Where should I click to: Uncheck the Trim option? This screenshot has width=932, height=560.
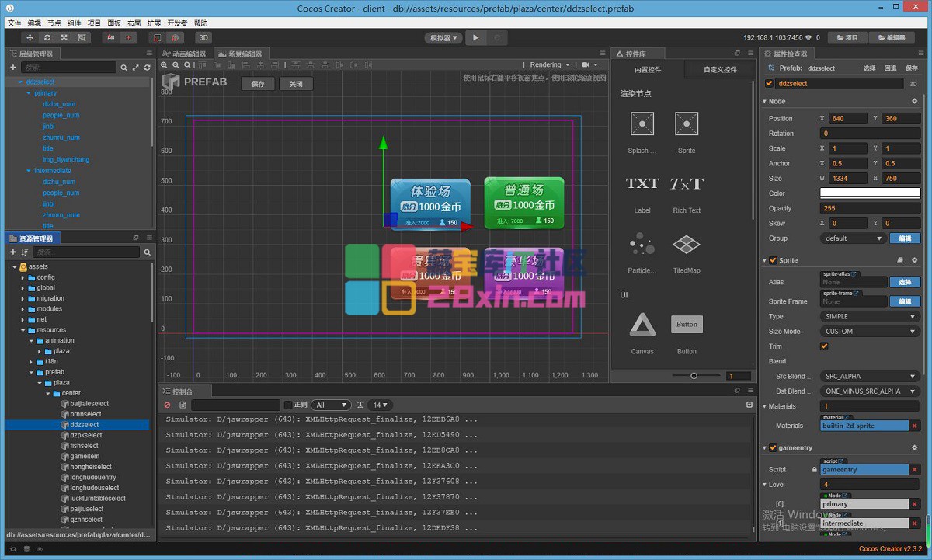tap(824, 346)
